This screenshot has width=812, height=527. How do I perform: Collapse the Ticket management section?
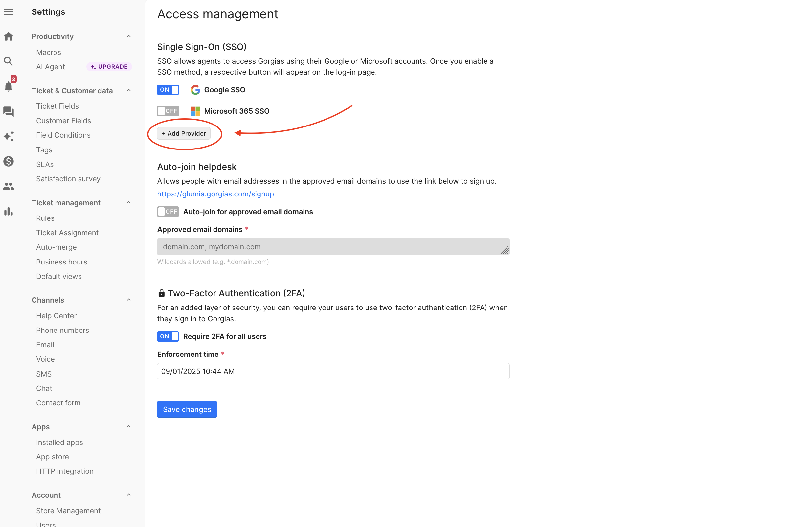[x=129, y=203]
